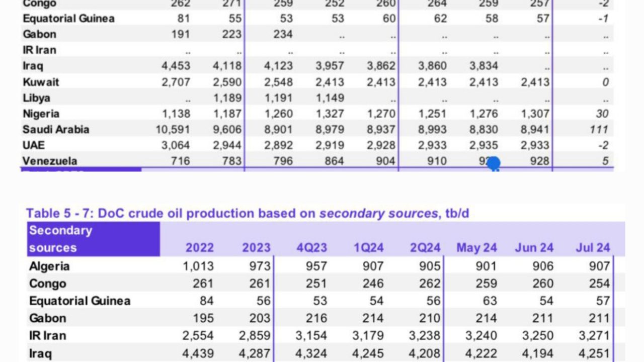644x362 pixels.
Task: Select IR Iran value 2,554
Action: [x=198, y=335]
